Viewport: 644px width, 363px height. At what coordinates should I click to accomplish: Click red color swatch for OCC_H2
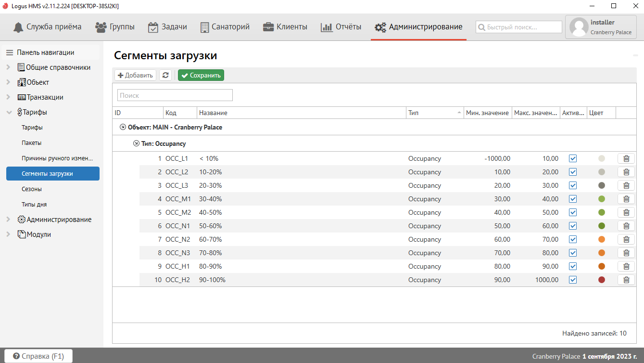601,280
